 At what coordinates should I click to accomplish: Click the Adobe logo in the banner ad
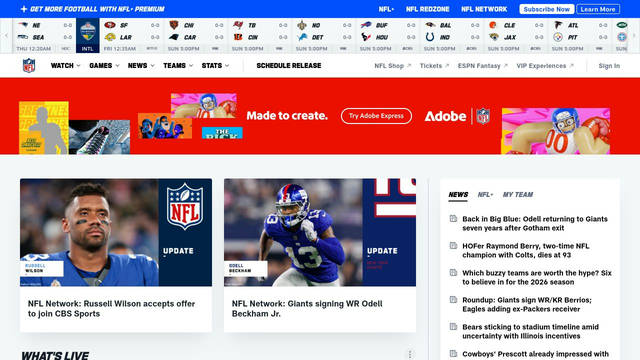click(x=445, y=116)
